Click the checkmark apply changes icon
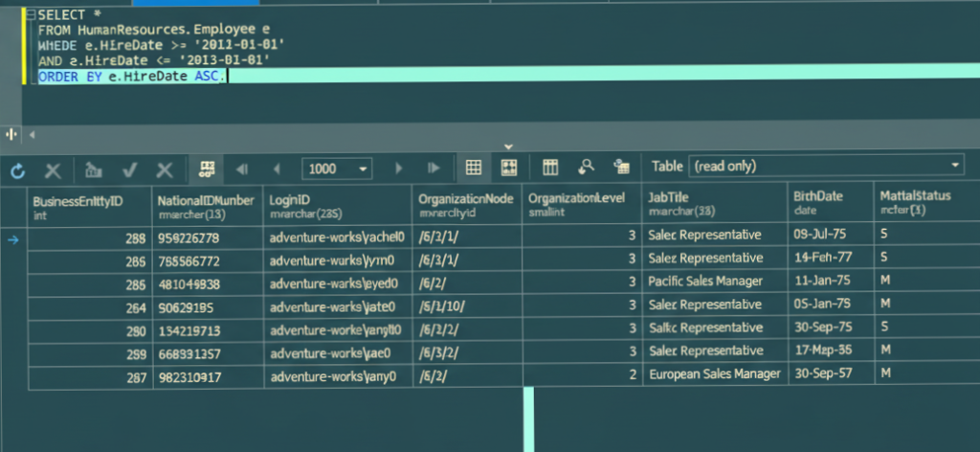The image size is (980, 452). (129, 169)
